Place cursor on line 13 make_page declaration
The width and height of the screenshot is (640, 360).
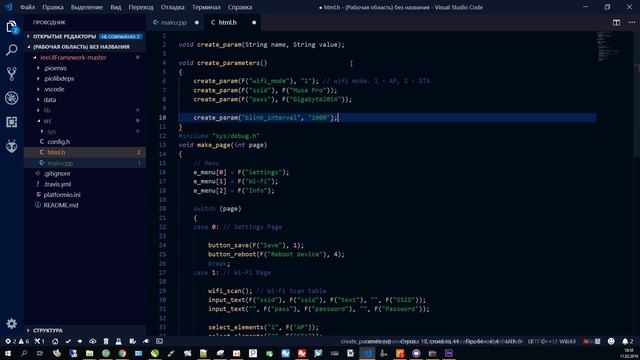coord(222,145)
